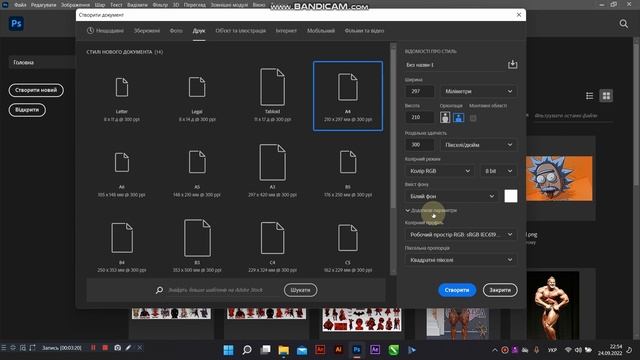This screenshot has width=640, height=360.
Task: Save the document preset icon
Action: pyautogui.click(x=512, y=64)
